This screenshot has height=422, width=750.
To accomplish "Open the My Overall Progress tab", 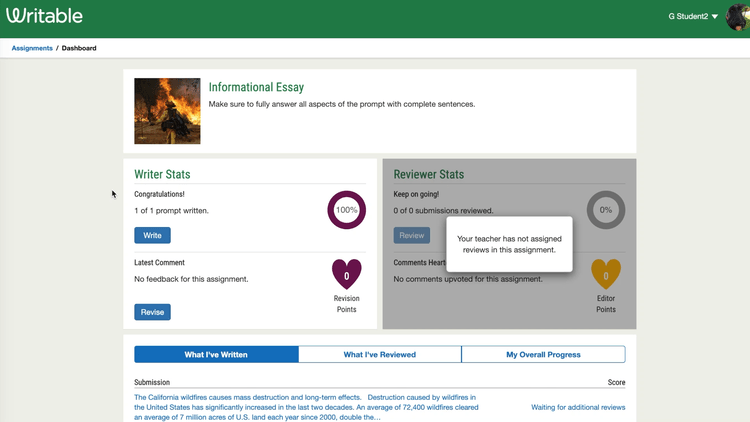I will coord(543,355).
